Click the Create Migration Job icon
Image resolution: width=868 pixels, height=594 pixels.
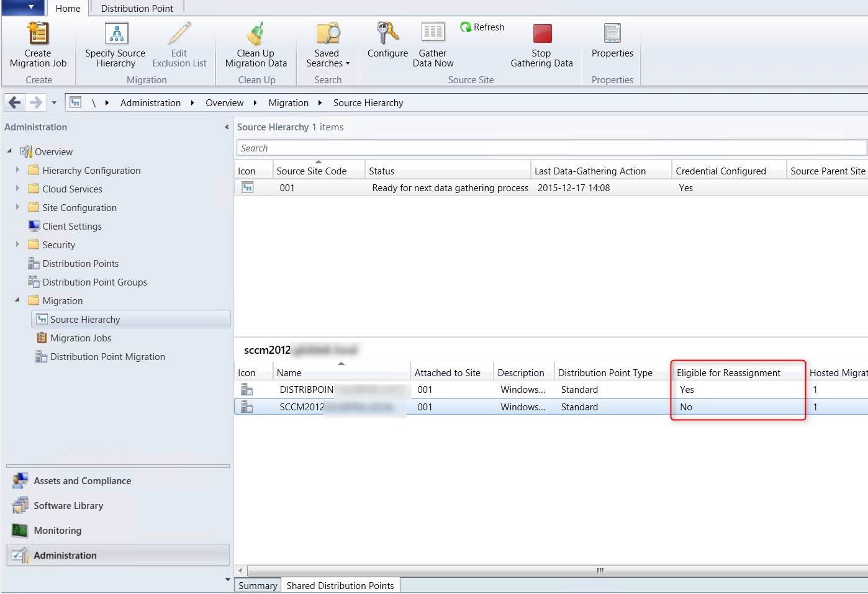tap(37, 34)
